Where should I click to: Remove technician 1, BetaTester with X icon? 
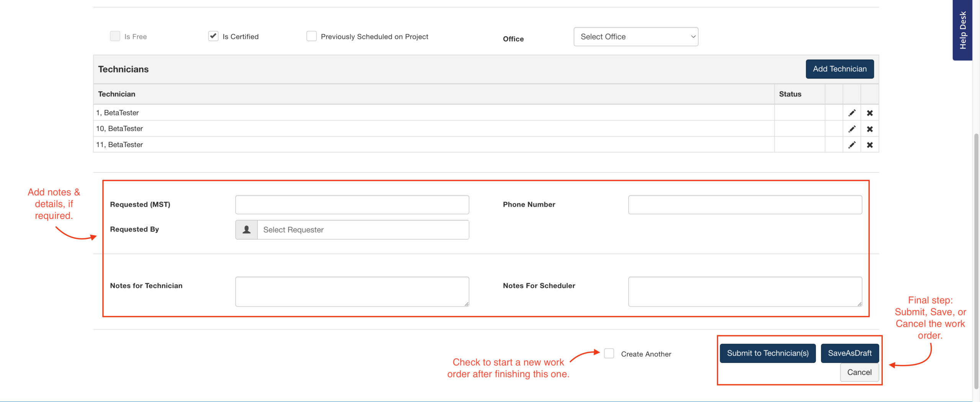coord(870,113)
